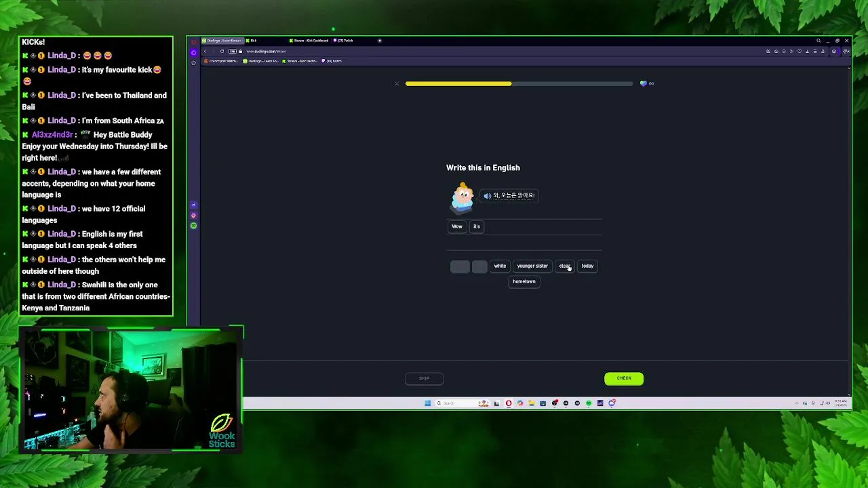Open downloads icon in browser toolbar

point(807,52)
